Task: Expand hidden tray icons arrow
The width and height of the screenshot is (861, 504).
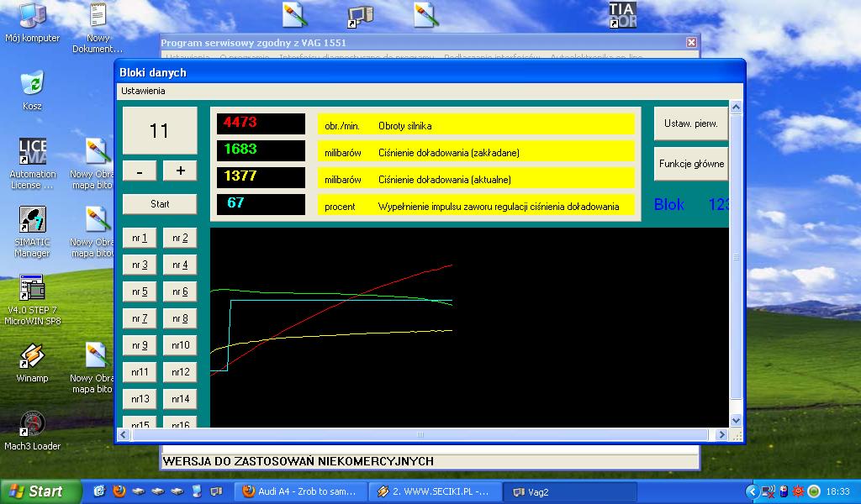Action: pos(752,491)
